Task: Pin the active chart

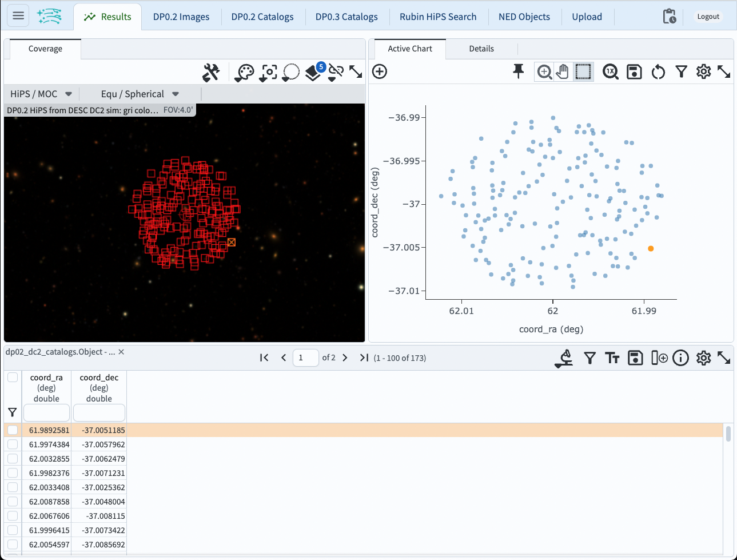Action: click(x=518, y=72)
